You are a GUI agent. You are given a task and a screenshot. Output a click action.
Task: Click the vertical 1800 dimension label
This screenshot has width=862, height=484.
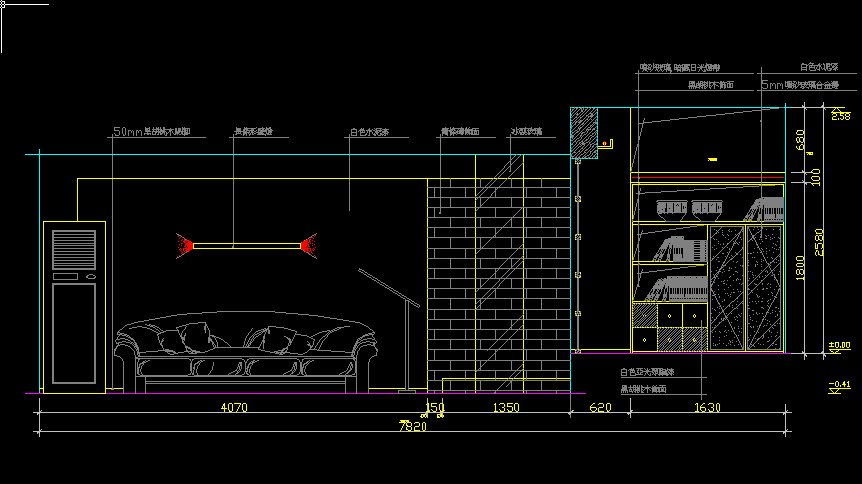(x=799, y=267)
